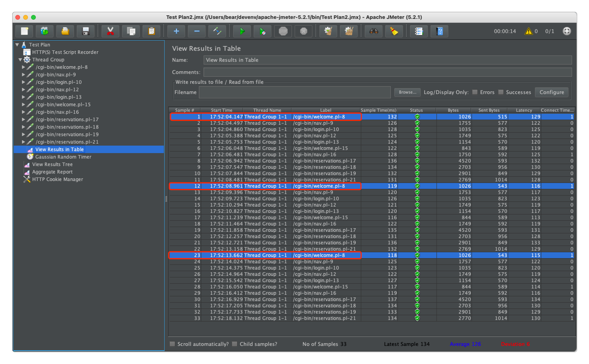Image resolution: width=589 pixels, height=364 pixels.
Task: Expand the /cgi-bin/nav.pl-9 sampler node
Action: tap(24, 75)
